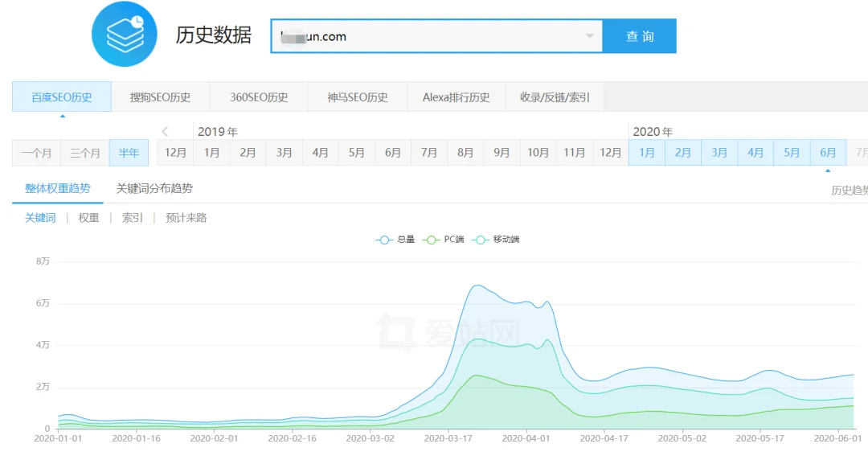Show the 关键词 metric chart
Screen dimensions: 868x456
(40, 218)
